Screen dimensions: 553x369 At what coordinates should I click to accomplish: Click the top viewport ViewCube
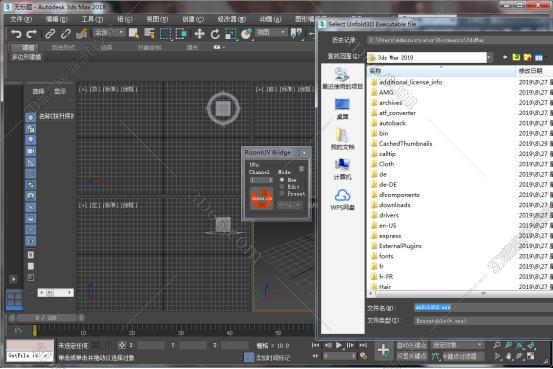223,109
